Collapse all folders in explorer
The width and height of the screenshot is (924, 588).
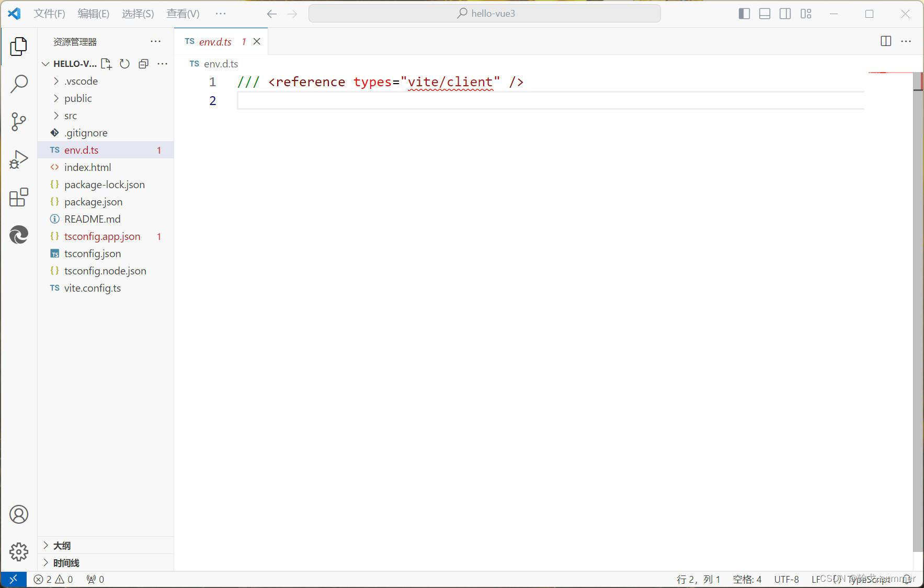tap(143, 64)
